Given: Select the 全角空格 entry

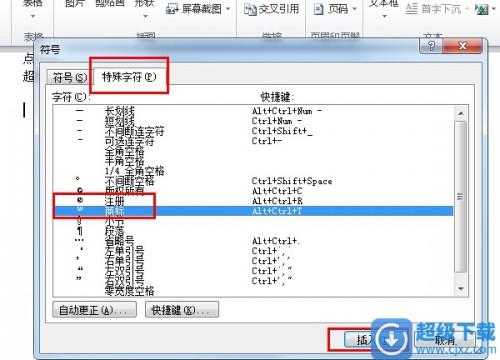Looking at the screenshot, I should tap(253, 151).
